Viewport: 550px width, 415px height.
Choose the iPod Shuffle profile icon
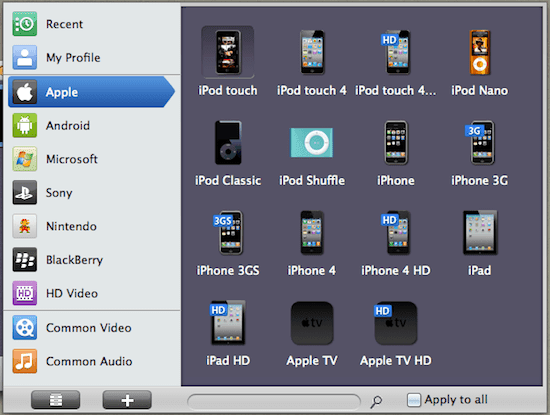pos(311,142)
